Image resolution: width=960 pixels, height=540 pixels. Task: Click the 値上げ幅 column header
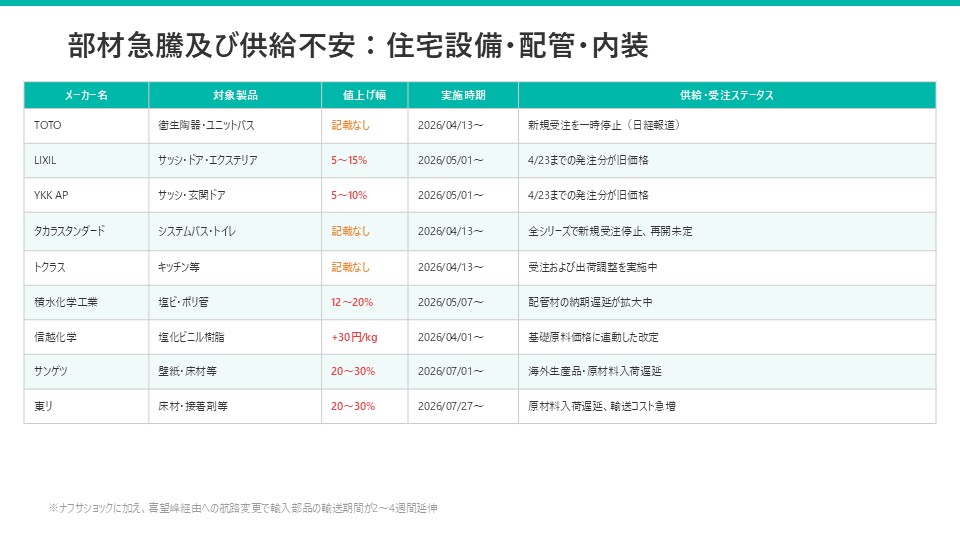[x=364, y=95]
